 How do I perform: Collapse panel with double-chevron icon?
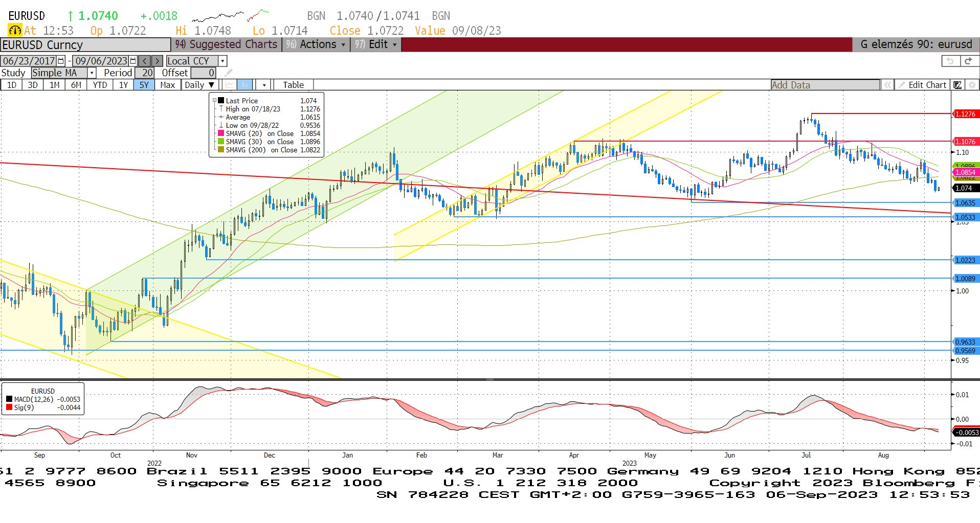tap(887, 85)
